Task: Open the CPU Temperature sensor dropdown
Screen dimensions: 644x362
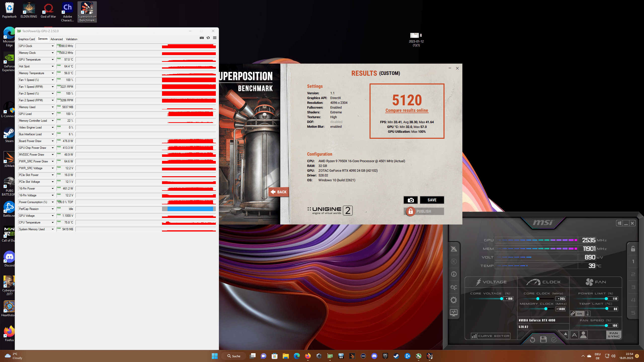Action: [53, 222]
